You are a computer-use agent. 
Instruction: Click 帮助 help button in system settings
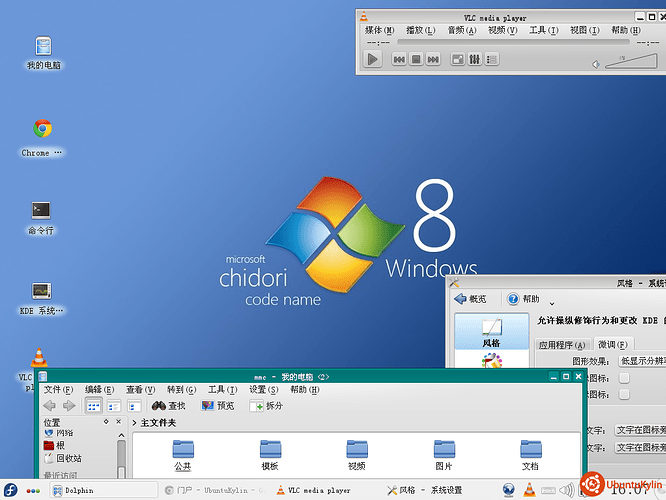[x=523, y=299]
